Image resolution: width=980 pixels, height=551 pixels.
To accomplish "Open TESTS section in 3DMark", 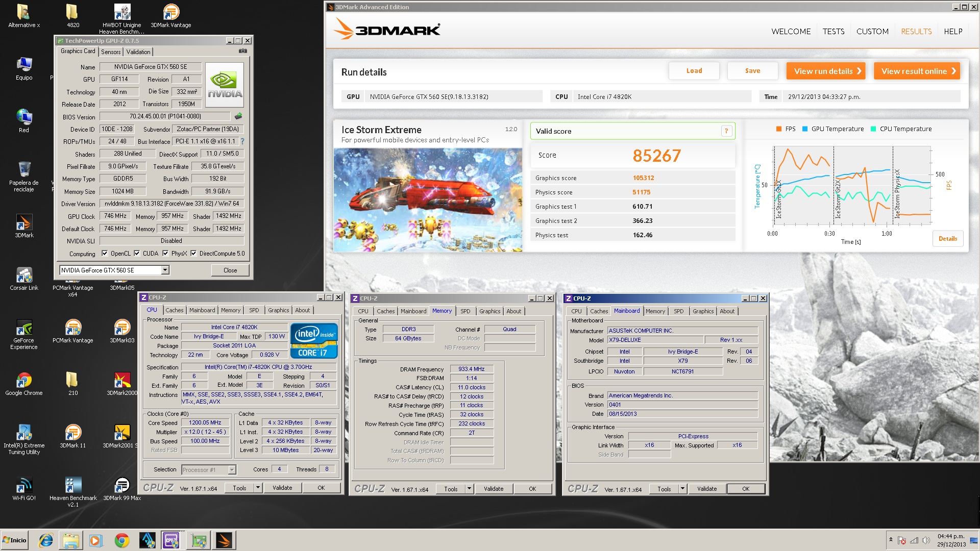I will pos(834,31).
